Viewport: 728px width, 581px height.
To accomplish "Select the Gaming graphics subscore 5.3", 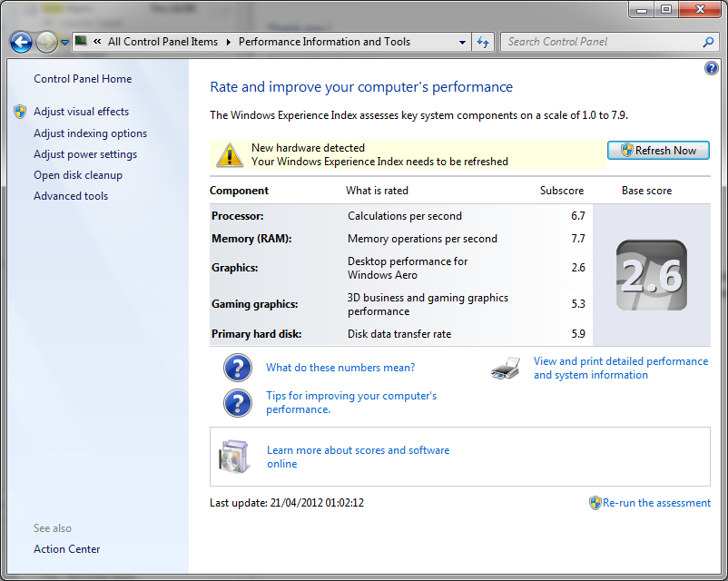I will 578,304.
